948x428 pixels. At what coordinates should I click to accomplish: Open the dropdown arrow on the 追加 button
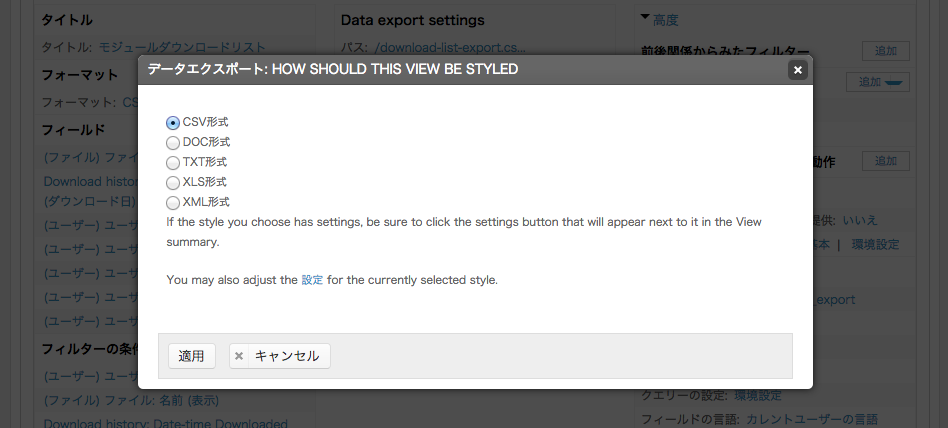pyautogui.click(x=892, y=83)
